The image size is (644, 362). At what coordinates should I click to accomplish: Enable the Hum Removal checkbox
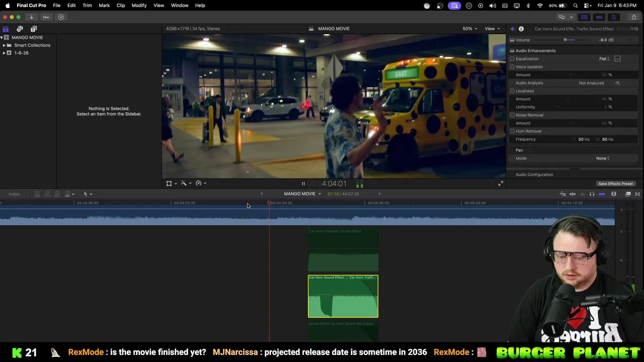pos(512,131)
